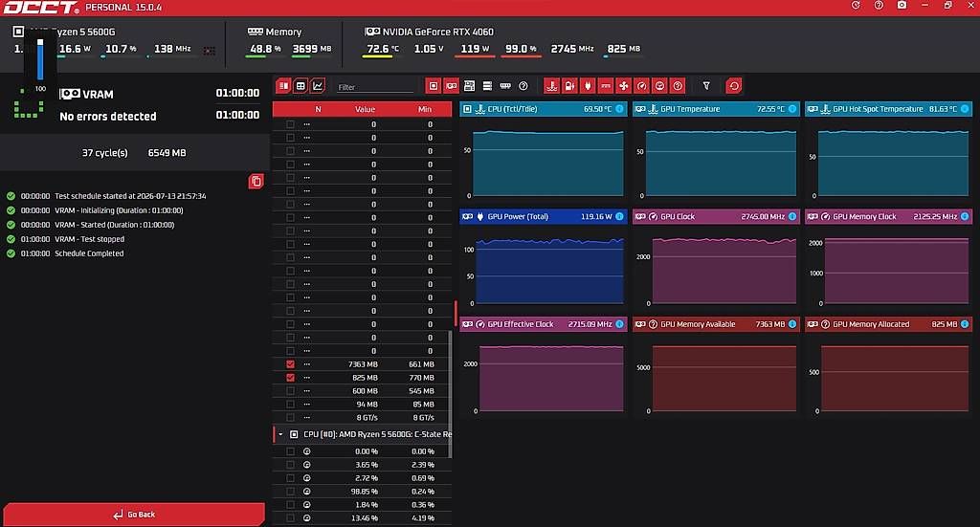980x527 pixels.
Task: Collapse the CPU [#0] AMD Ryzen 5 5600G group
Action: tap(280, 434)
